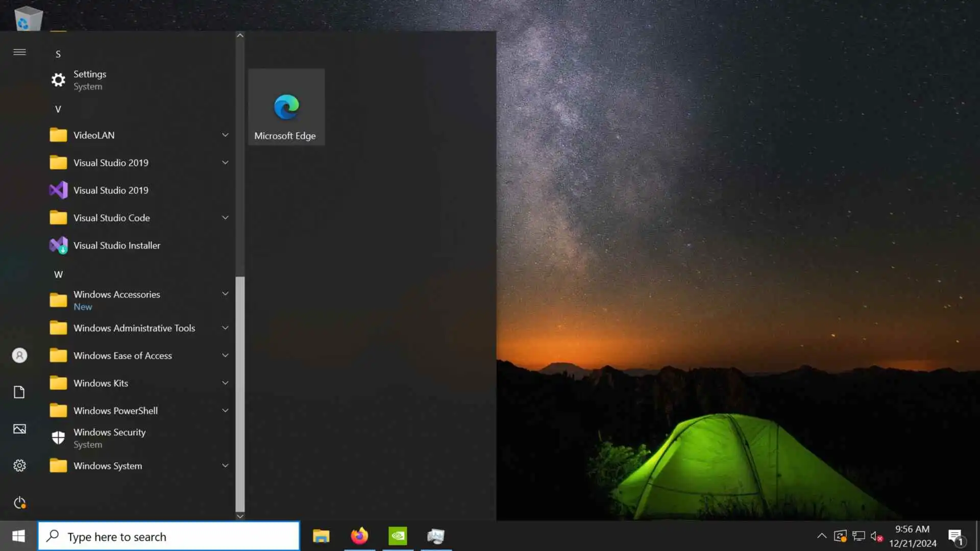The height and width of the screenshot is (551, 980).
Task: Open Firefox from the taskbar
Action: click(359, 536)
